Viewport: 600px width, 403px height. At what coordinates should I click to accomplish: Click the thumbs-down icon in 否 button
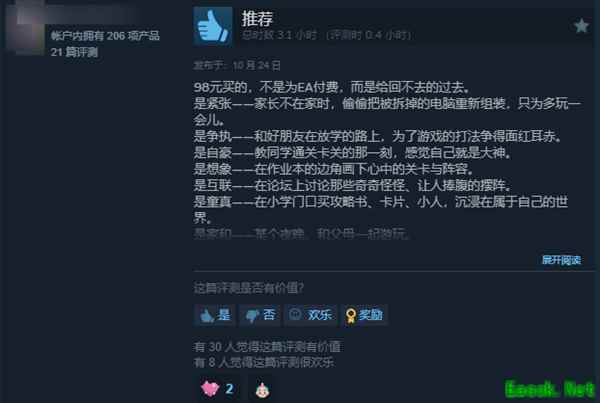(x=252, y=316)
